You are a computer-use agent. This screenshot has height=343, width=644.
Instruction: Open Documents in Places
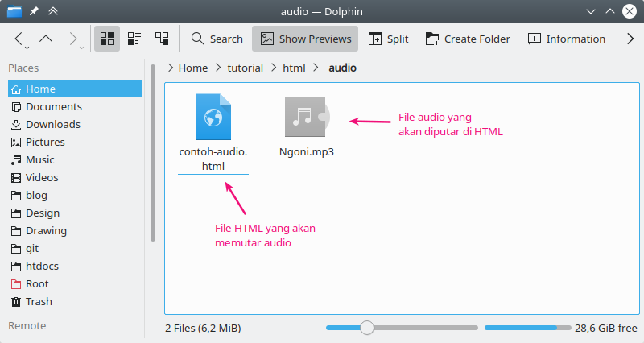[75, 106]
